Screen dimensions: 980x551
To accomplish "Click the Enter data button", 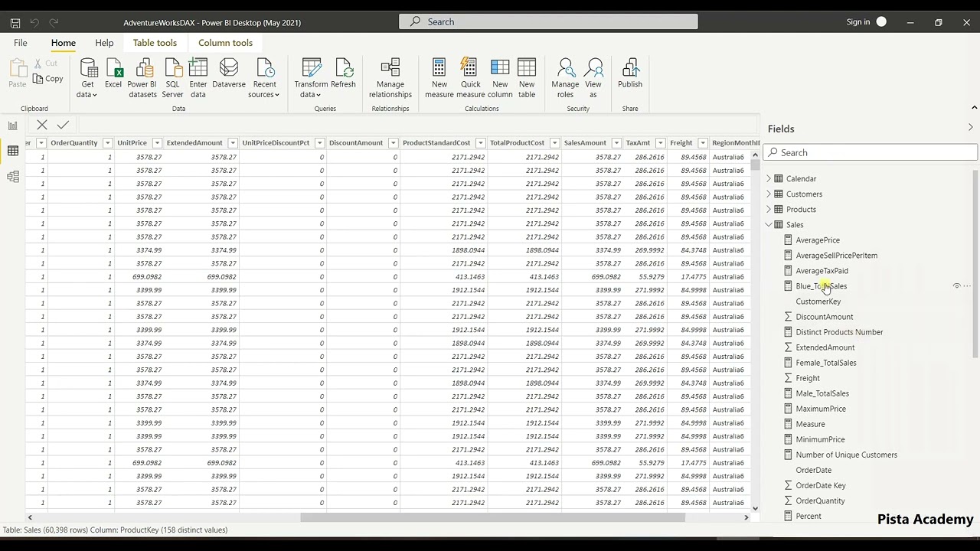I will 198,79.
